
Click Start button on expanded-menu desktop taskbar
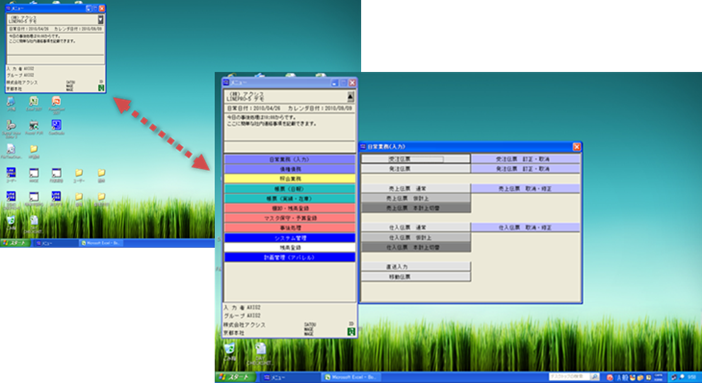pyautogui.click(x=236, y=377)
